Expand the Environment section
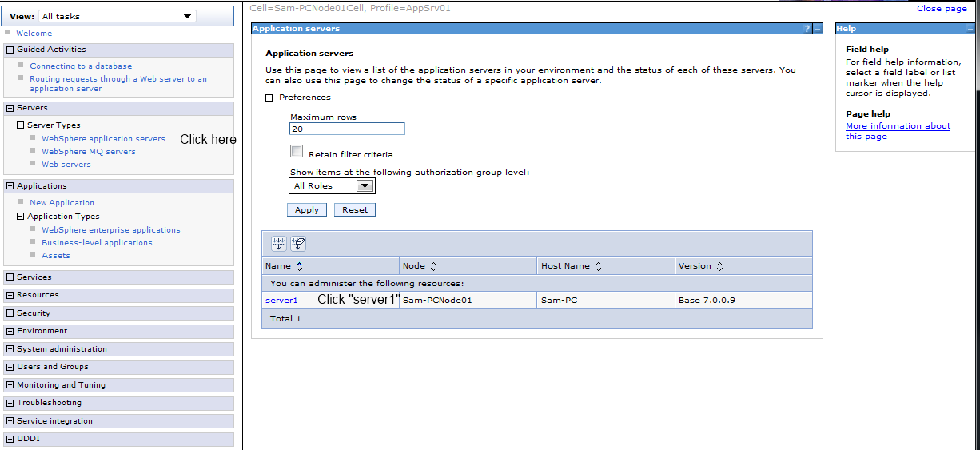980x450 pixels. pos(10,331)
